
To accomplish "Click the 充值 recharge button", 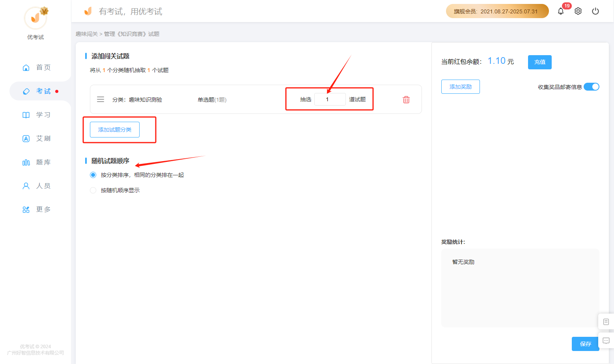I will [540, 62].
